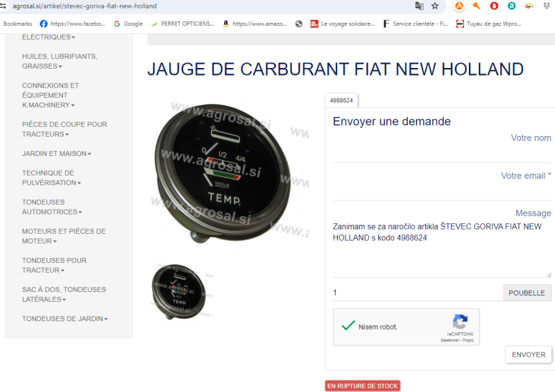Expand Huiles, Lubrifiants, Graisses category
The width and height of the screenshot is (555, 392).
[60, 61]
